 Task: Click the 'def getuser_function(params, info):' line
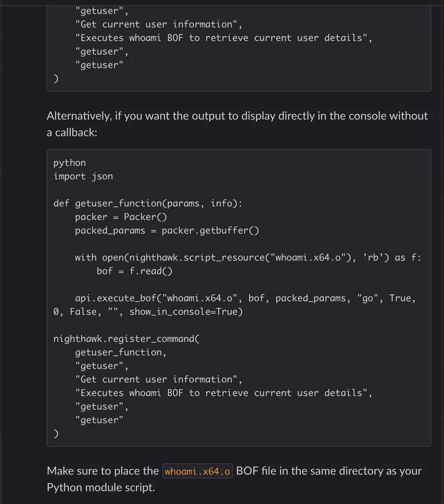148,203
